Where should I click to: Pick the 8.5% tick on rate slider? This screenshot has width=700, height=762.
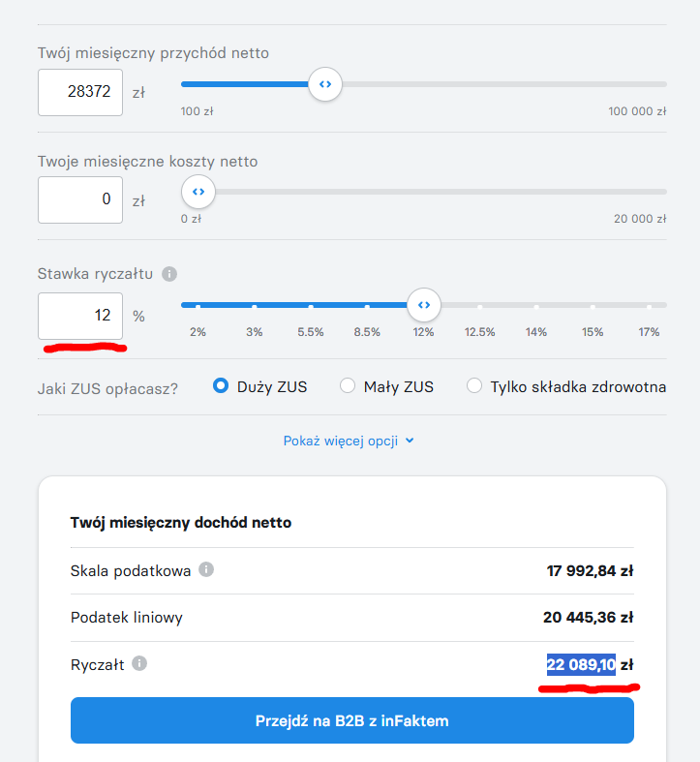click(x=367, y=307)
